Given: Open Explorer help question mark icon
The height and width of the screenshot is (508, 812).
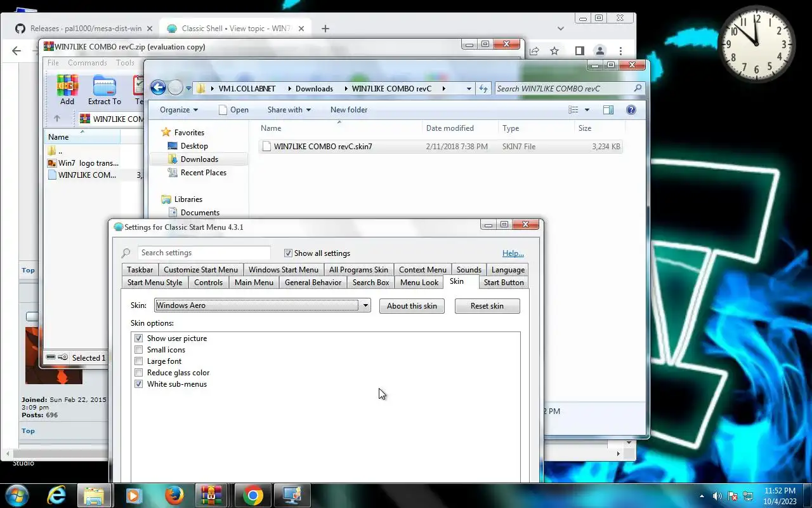Looking at the screenshot, I should point(631,110).
